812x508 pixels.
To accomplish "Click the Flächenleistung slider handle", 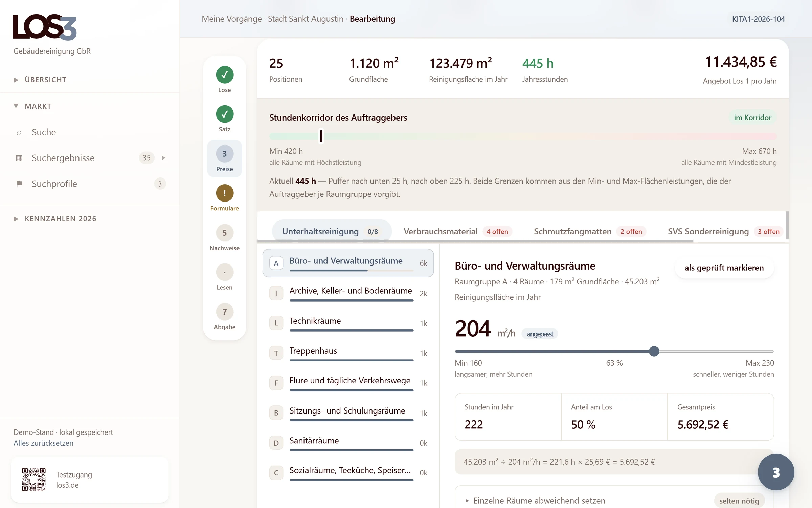I will pyautogui.click(x=654, y=351).
